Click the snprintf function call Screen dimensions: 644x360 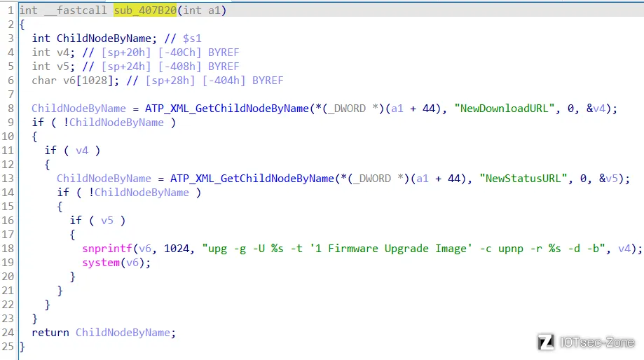point(107,249)
